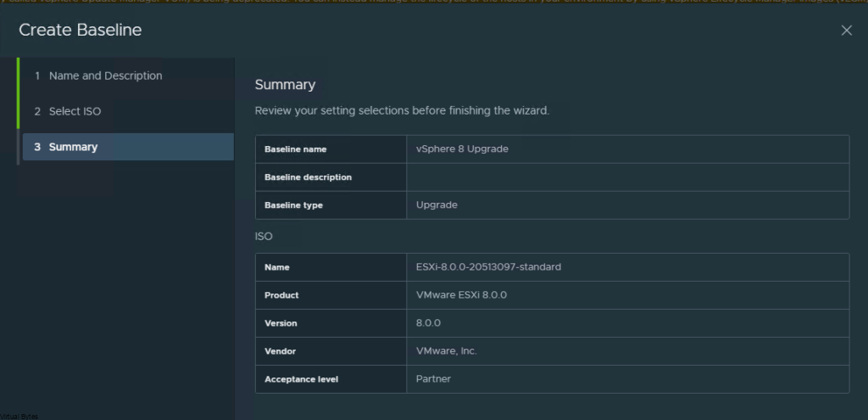Screen dimensions: 868x420
Task: Go back to the Select ISO step
Action: pyautogui.click(x=75, y=111)
